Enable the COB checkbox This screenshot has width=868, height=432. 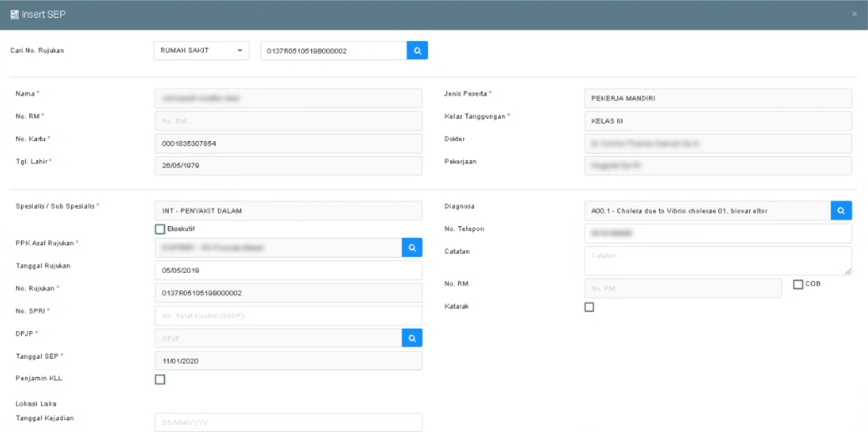[798, 285]
